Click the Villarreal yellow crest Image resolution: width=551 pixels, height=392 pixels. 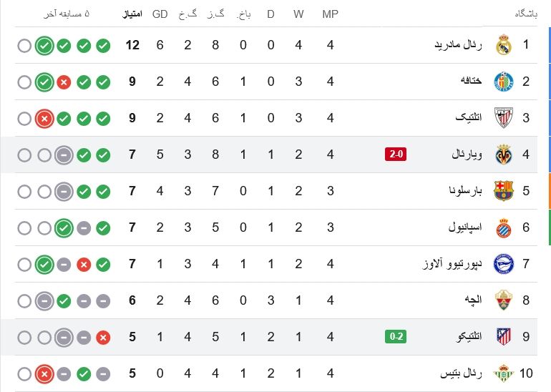click(504, 155)
